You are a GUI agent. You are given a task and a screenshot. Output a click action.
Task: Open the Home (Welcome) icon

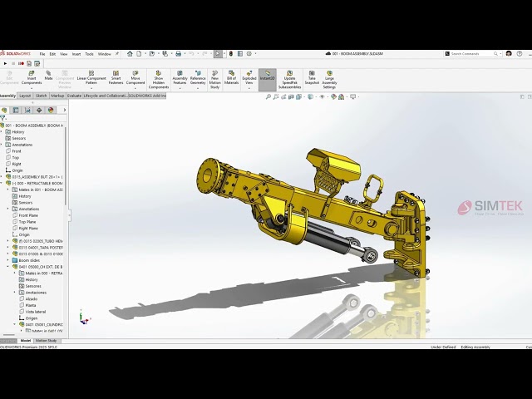[x=130, y=53]
